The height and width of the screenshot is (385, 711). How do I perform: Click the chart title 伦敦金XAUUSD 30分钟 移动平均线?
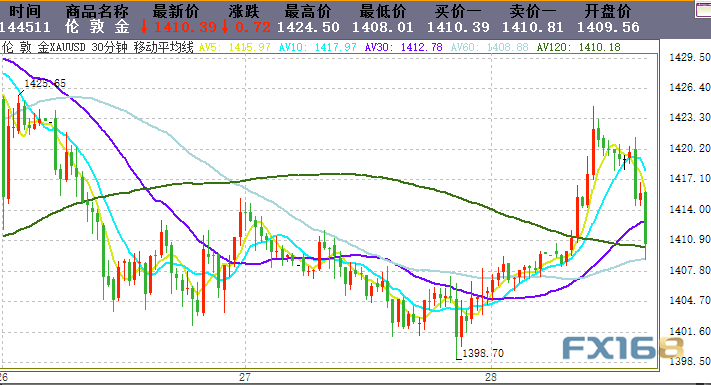pyautogui.click(x=98, y=47)
